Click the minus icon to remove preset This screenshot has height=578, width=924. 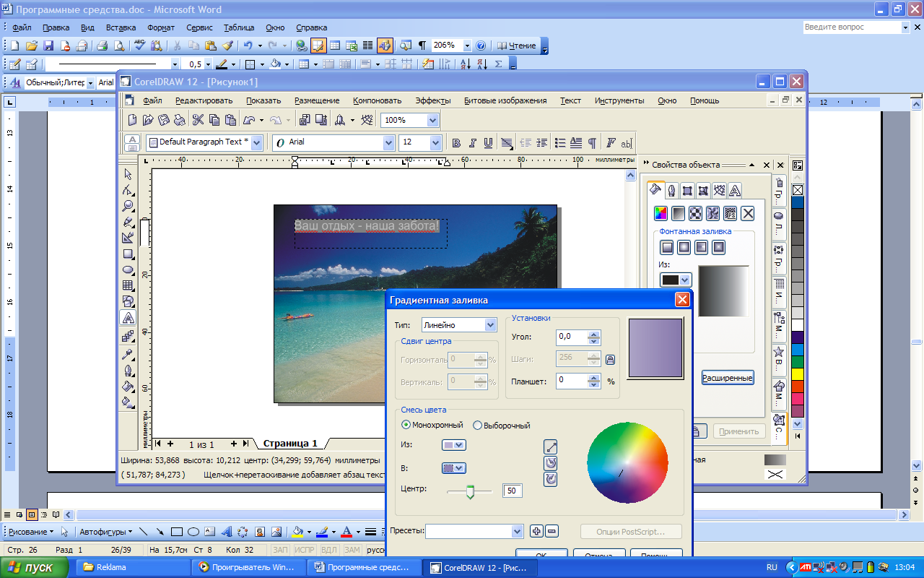pos(552,531)
